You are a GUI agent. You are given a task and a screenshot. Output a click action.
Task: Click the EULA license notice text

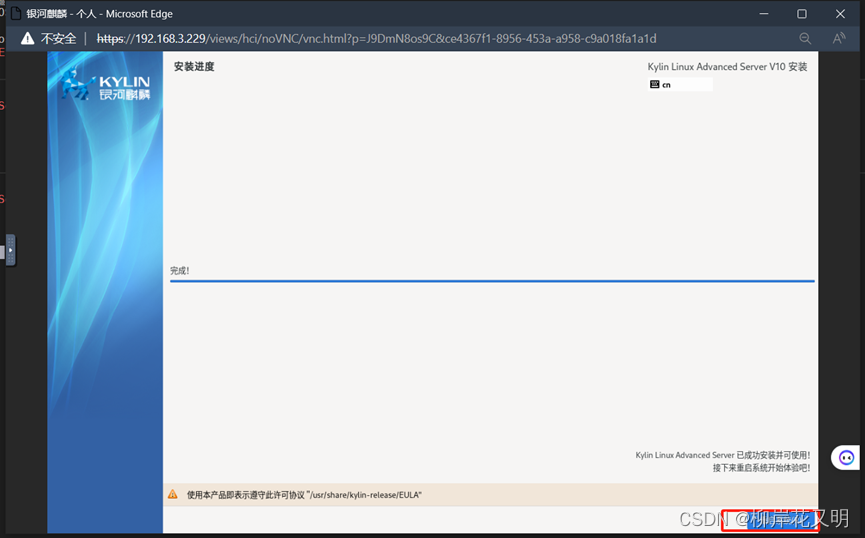(304, 495)
